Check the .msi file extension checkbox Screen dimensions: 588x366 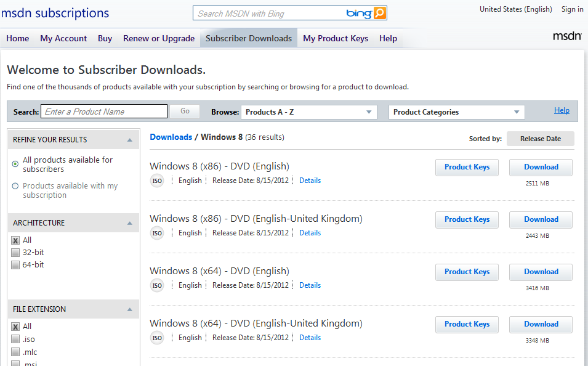[x=15, y=364]
